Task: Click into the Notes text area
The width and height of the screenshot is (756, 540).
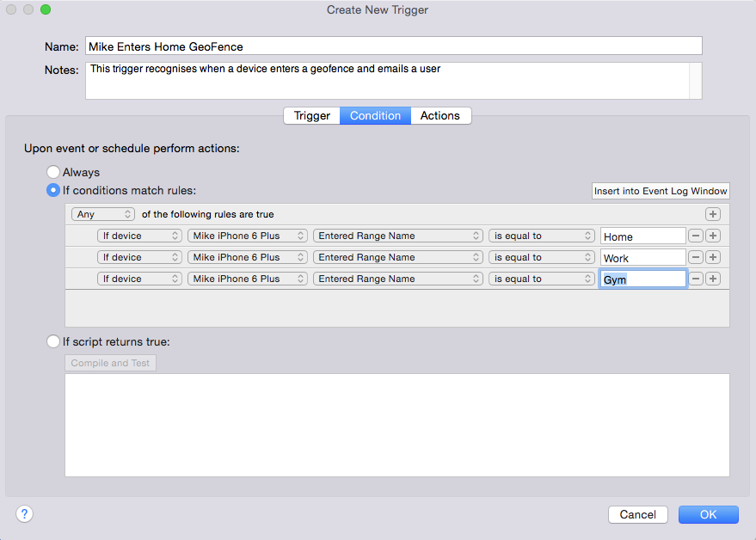Action: click(x=387, y=81)
